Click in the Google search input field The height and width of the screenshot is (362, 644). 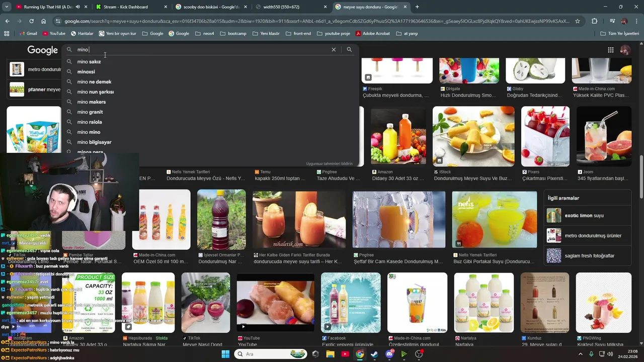point(201,50)
